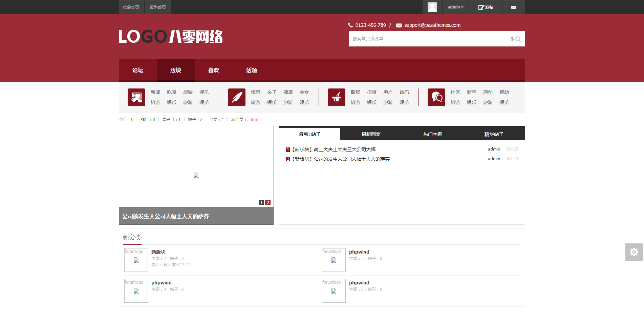The width and height of the screenshot is (644, 320).
Task: Click 情感 category link
Action: 256,92
